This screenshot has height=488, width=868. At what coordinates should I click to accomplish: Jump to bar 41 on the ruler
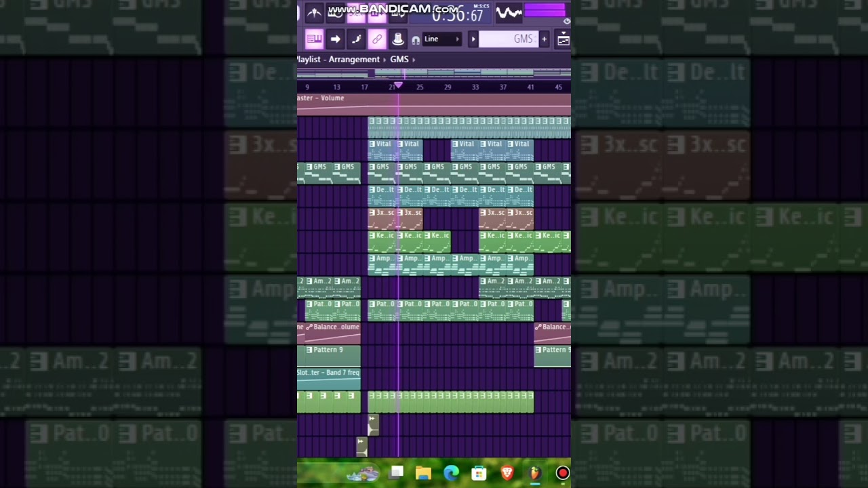point(530,87)
